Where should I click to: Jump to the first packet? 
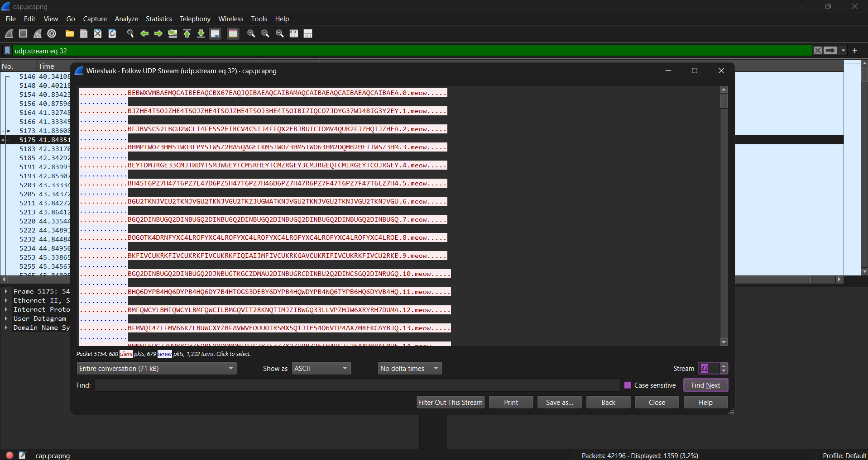tap(187, 33)
